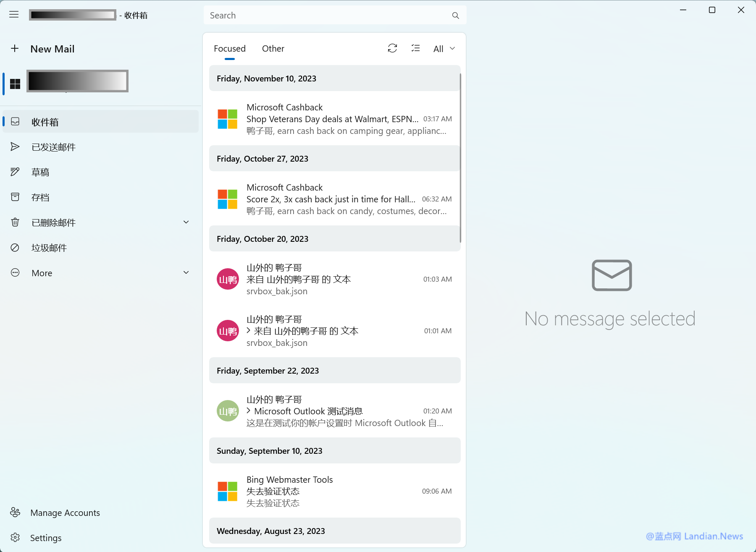Expand the More folders chevron

click(x=186, y=272)
